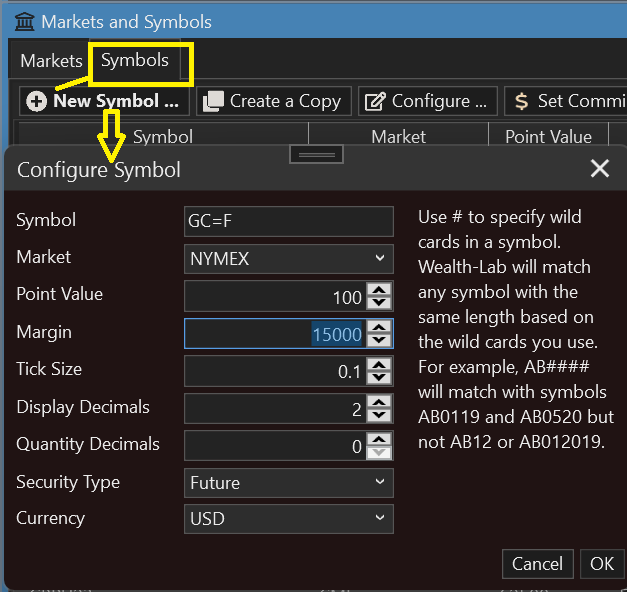Decrease Display Decimals with down arrow
This screenshot has height=592, width=627.
coord(379,415)
